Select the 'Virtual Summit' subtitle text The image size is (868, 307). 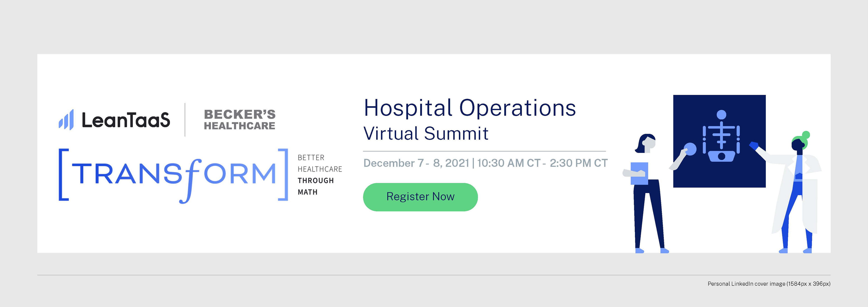426,133
